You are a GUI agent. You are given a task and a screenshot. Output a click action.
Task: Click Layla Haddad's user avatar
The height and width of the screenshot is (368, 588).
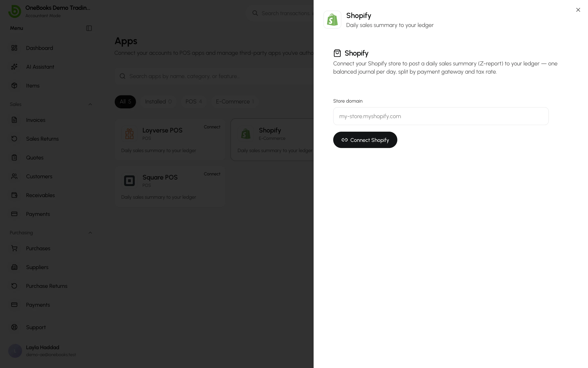pos(15,351)
